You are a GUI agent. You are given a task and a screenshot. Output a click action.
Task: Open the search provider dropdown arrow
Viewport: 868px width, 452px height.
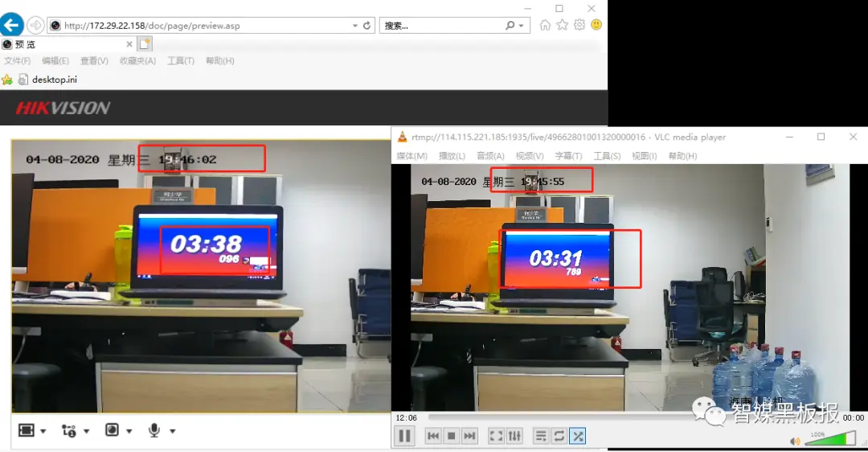pyautogui.click(x=521, y=26)
